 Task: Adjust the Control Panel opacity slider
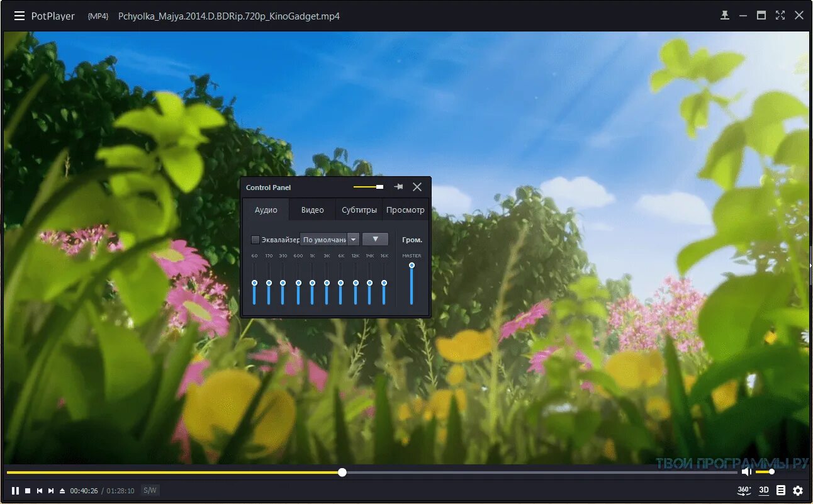[x=368, y=187]
